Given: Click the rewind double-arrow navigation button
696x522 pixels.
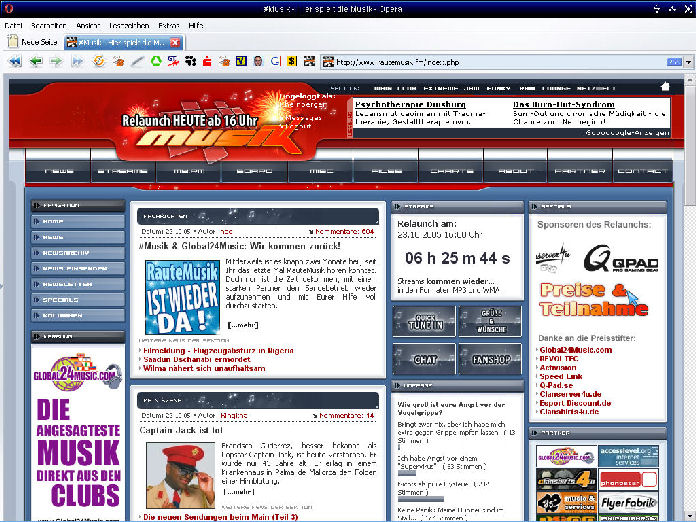Looking at the screenshot, I should pos(15,61).
